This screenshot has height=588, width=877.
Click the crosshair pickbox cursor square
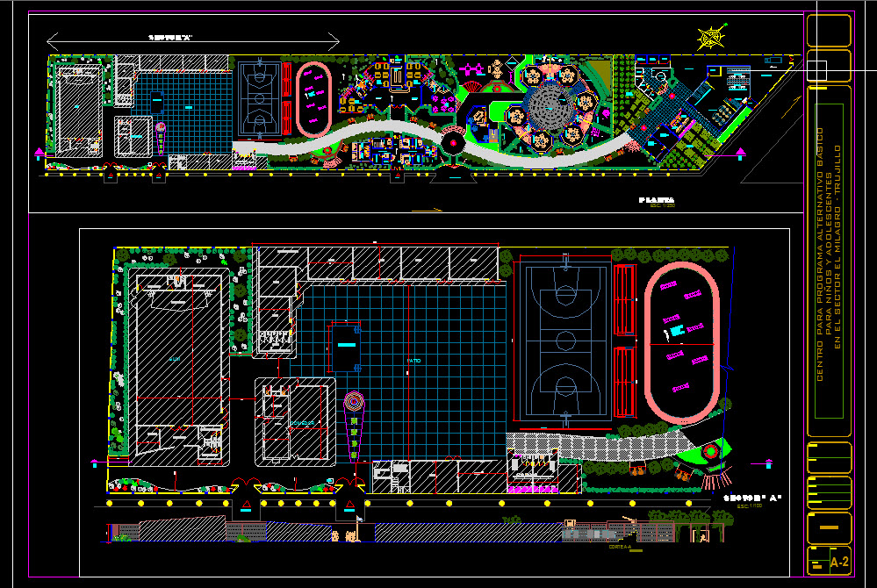point(816,70)
